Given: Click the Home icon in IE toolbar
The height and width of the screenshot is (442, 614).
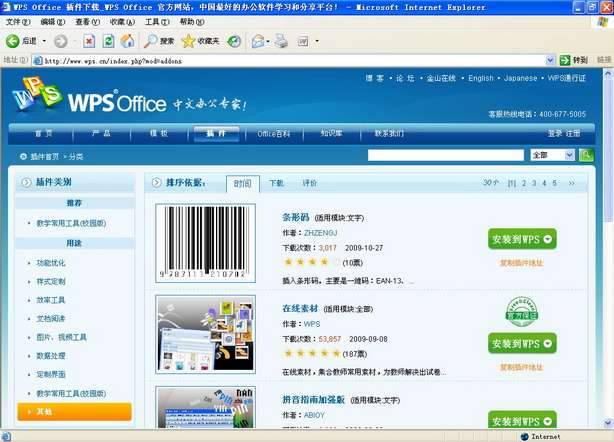Looking at the screenshot, I should click(x=127, y=41).
